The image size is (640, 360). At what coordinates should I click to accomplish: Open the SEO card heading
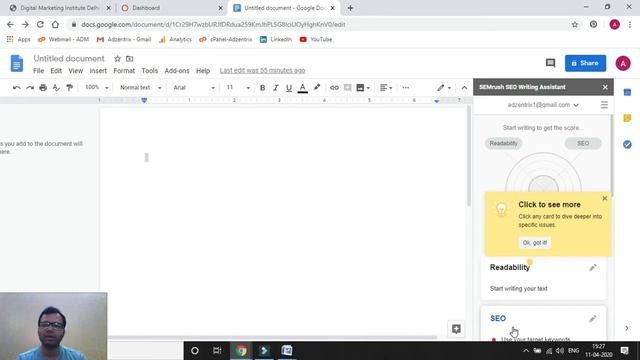pos(498,318)
